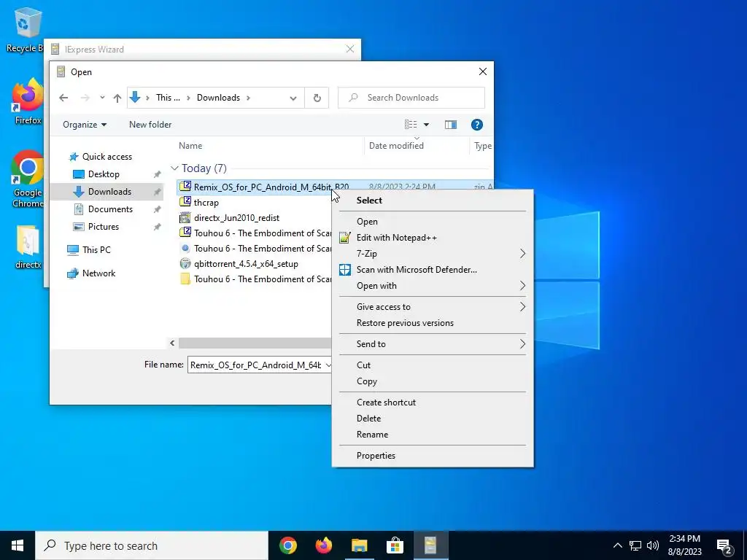Launch Firefox from the desktop shortcut
The image size is (747, 560).
click(x=28, y=101)
